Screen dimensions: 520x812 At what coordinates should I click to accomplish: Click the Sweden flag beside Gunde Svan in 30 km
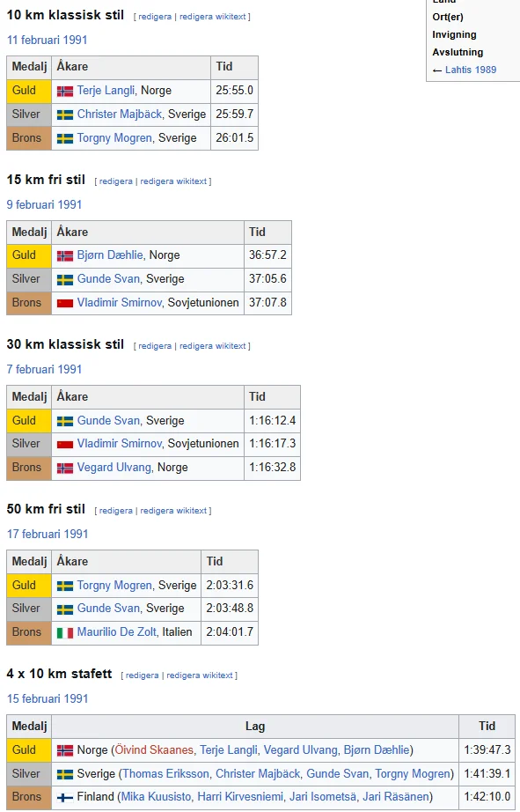coord(65,421)
